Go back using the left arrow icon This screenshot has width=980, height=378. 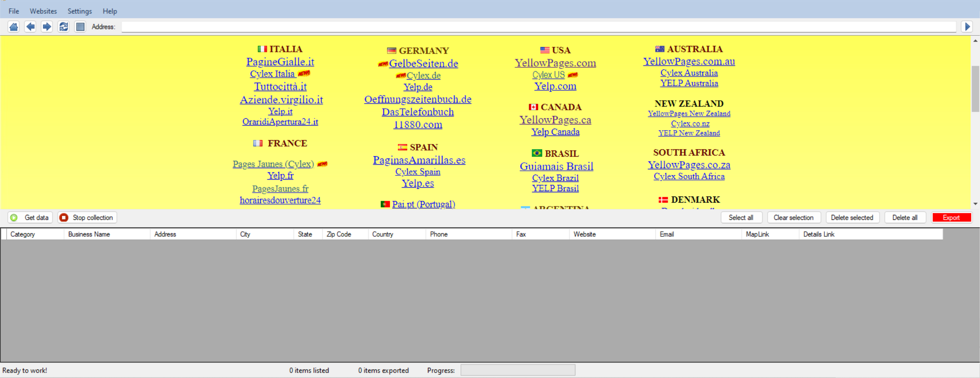(30, 27)
